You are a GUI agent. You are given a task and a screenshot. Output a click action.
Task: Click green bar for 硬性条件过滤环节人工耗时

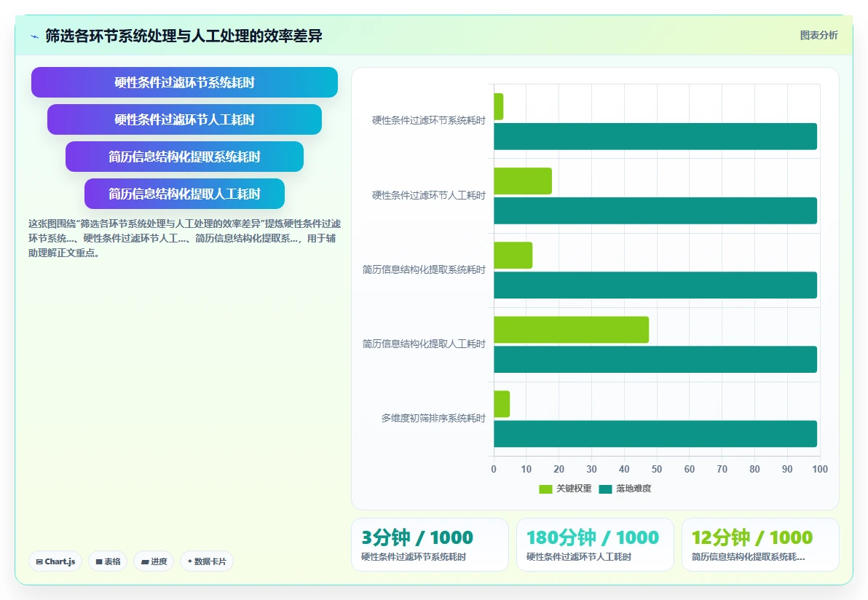point(523,181)
